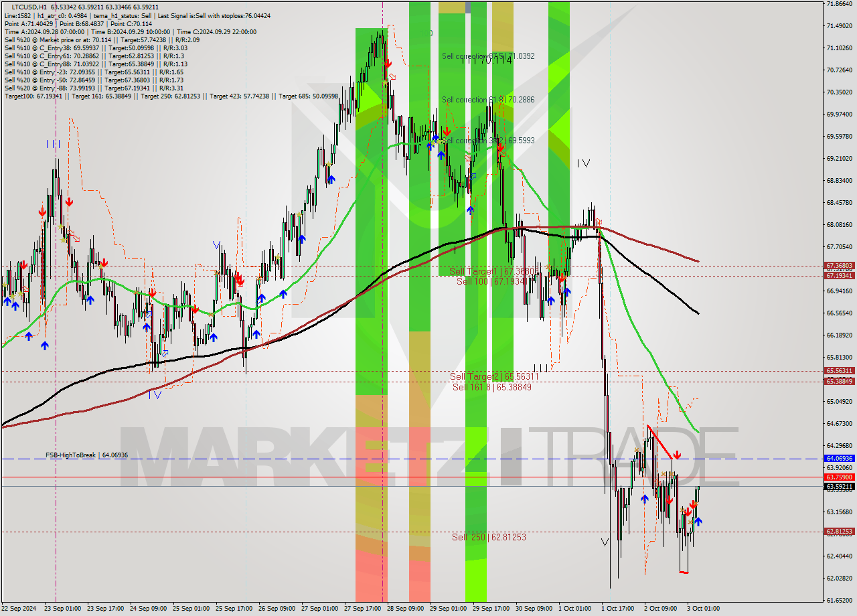857x616 pixels.
Task: Click the 'Sell Target2 | 65.56311' label
Action: [x=494, y=377]
